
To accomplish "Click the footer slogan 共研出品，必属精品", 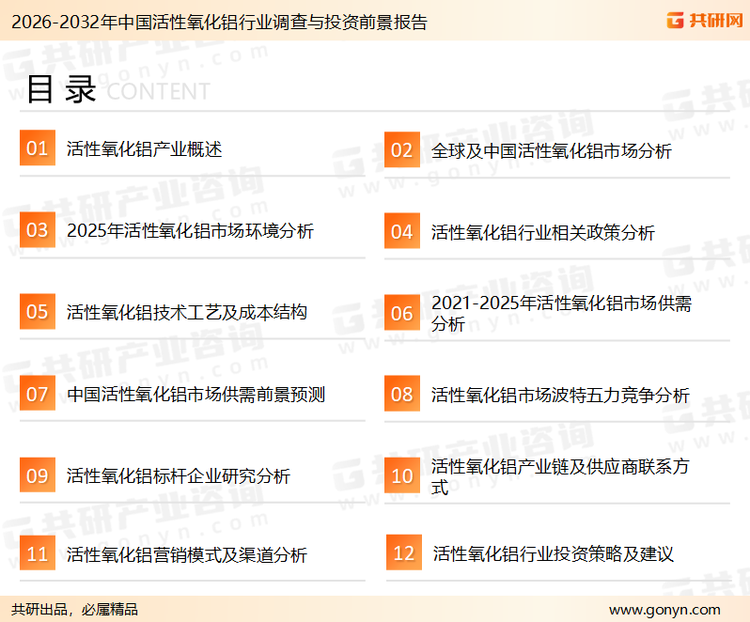I will click(x=75, y=610).
